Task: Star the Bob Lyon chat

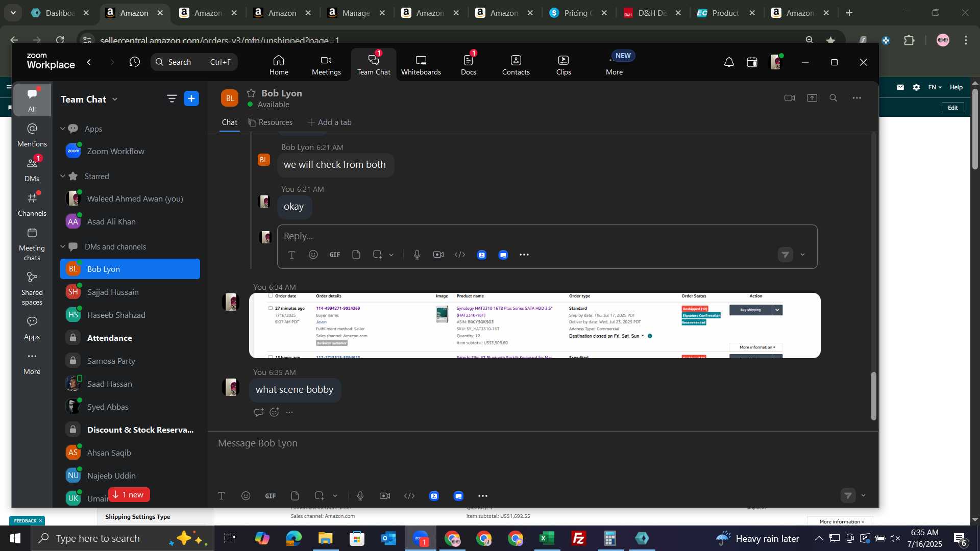Action: point(251,93)
